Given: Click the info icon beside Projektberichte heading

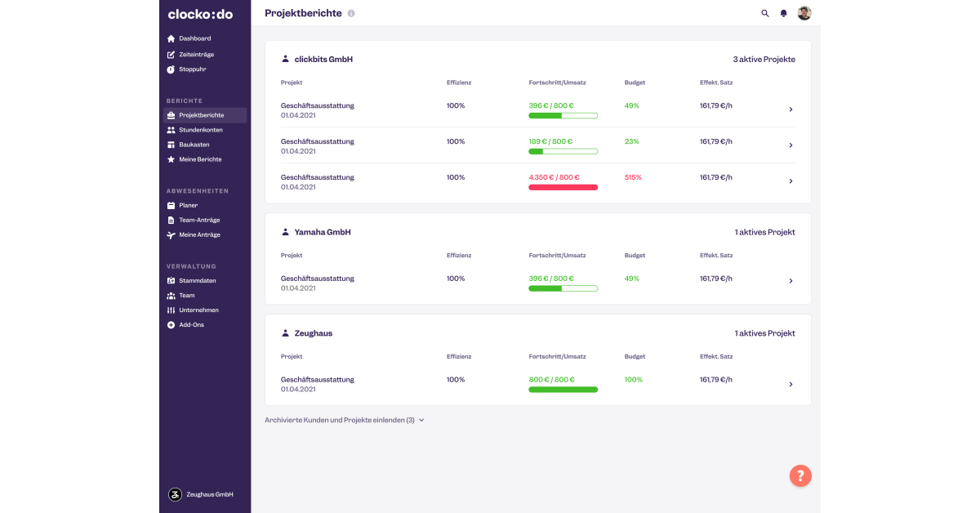Looking at the screenshot, I should (x=351, y=14).
